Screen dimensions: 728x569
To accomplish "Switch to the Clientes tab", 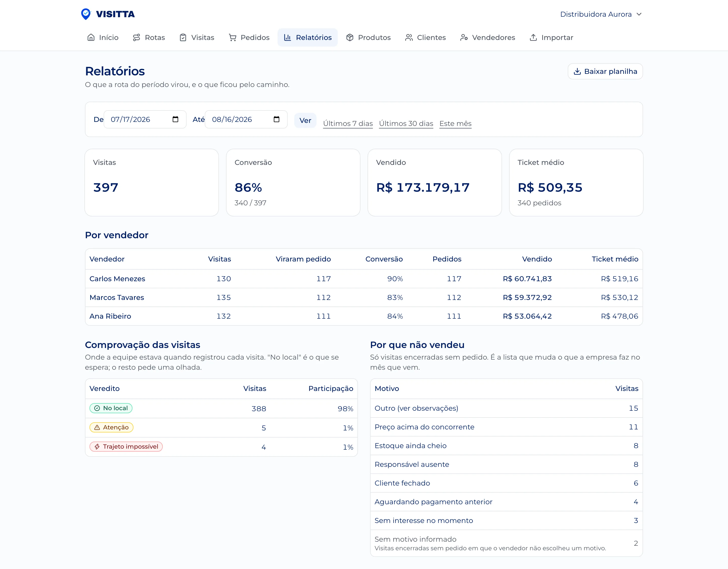I will click(425, 37).
